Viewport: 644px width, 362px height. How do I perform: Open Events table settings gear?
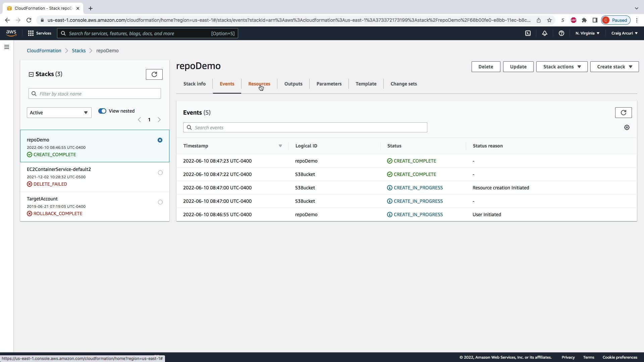click(627, 127)
